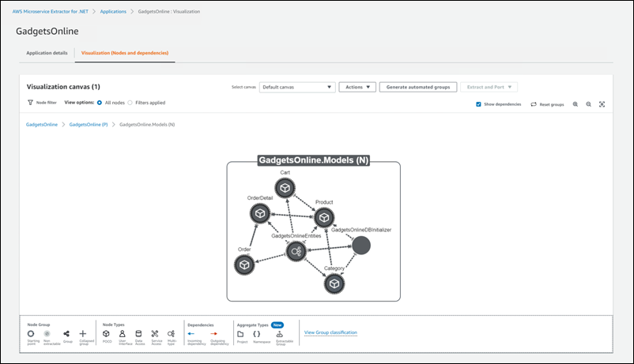Viewport: 634px width, 364px height.
Task: Switch to Application details tab
Action: point(47,53)
